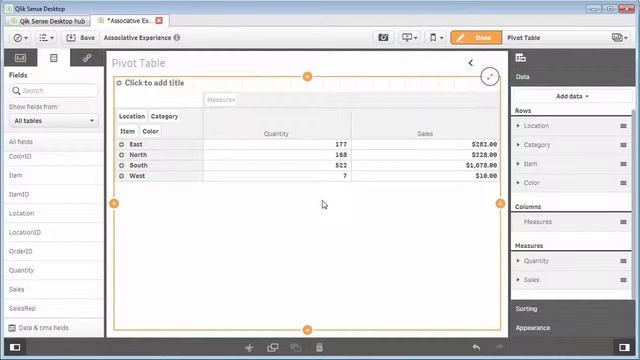The image size is (640, 360).
Task: Switch to Qlik Sense Desktop hub tab
Action: click(x=48, y=21)
